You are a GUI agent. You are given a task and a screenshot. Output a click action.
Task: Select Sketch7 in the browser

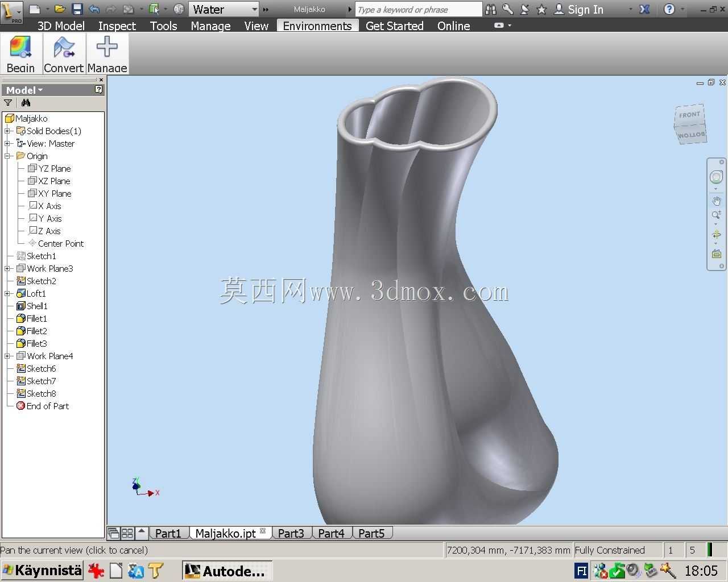click(x=36, y=381)
